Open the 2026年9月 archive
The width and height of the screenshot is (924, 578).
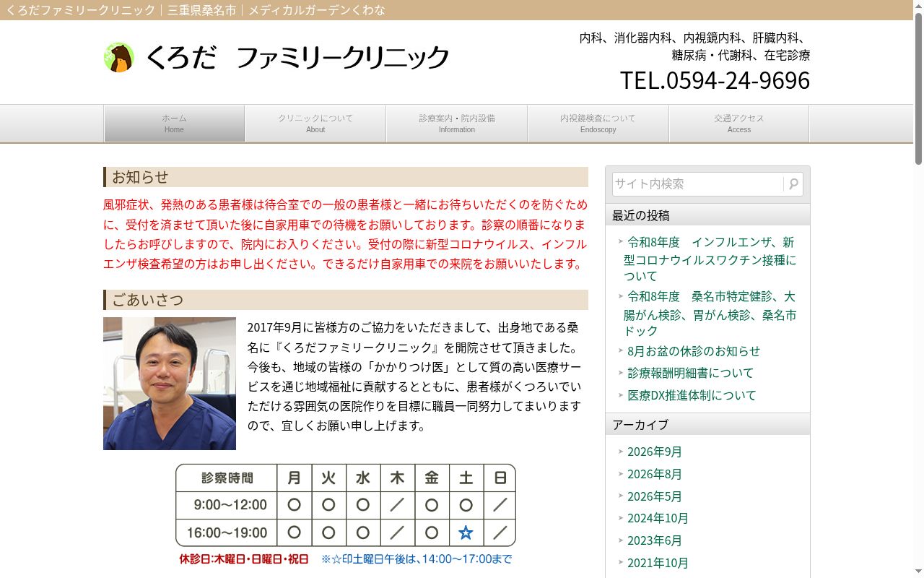point(655,452)
